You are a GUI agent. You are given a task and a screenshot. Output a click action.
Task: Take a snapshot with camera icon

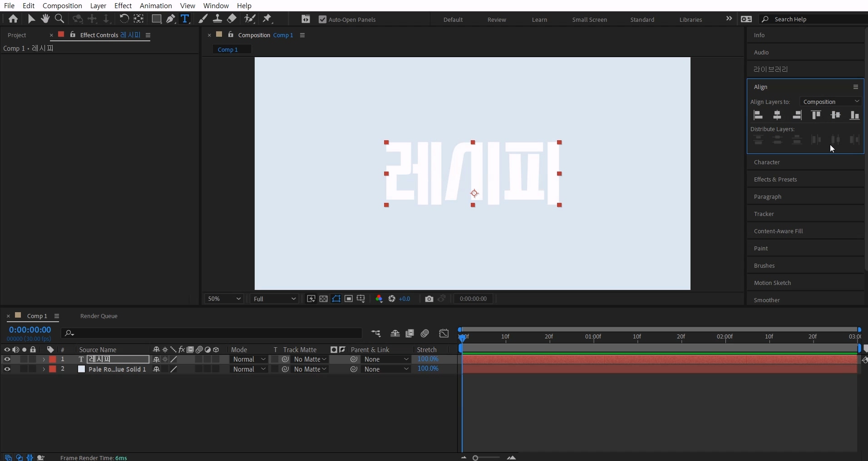[429, 299]
